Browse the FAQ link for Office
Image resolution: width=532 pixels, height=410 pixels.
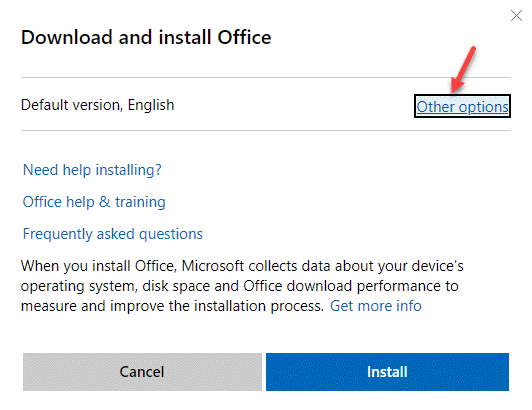click(113, 234)
